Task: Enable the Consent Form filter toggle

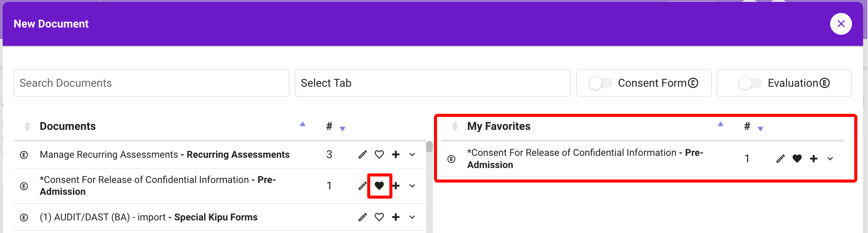Action: tap(600, 83)
